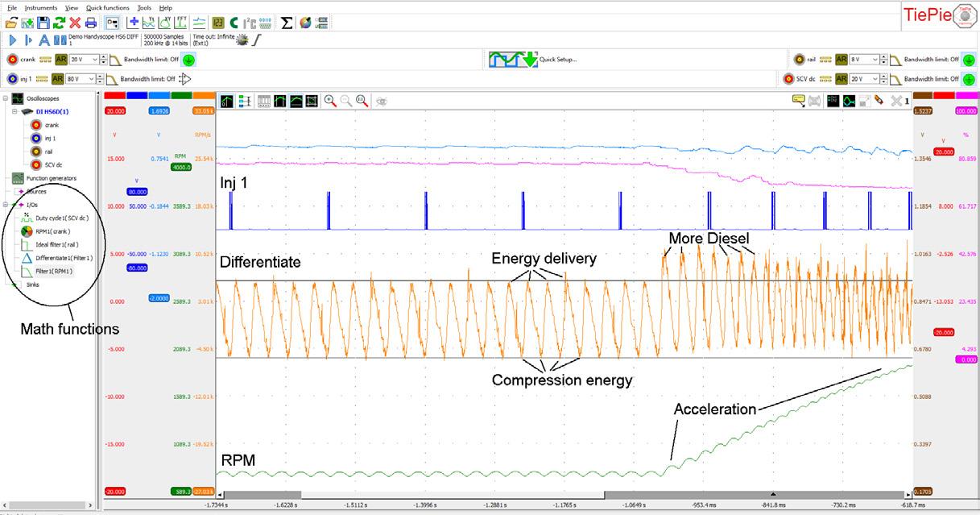Viewport: 980px width, 515px height.
Task: Click the blue floppy disk Save icon
Action: click(43, 23)
